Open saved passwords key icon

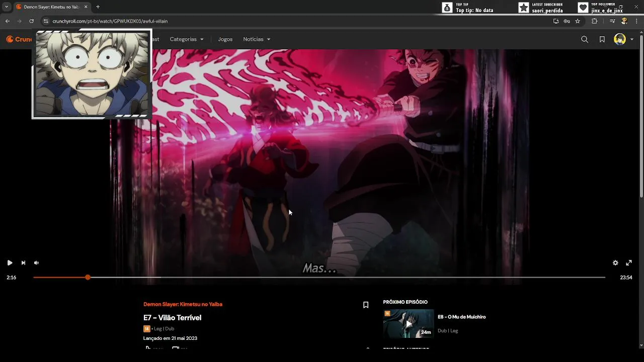point(567,21)
